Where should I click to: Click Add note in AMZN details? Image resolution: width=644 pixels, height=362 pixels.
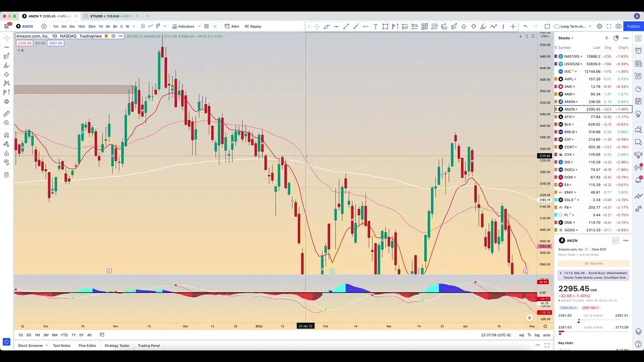[x=593, y=263]
